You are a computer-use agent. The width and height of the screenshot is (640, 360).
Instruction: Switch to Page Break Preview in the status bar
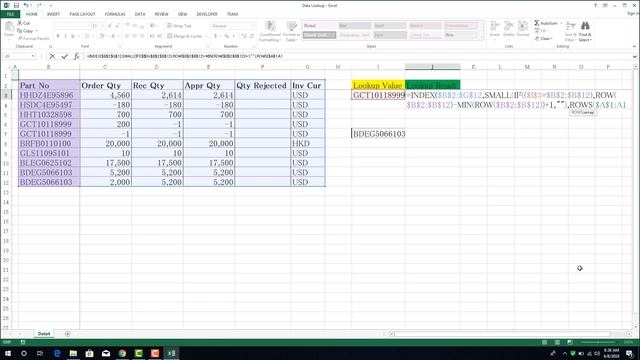[x=569, y=342]
